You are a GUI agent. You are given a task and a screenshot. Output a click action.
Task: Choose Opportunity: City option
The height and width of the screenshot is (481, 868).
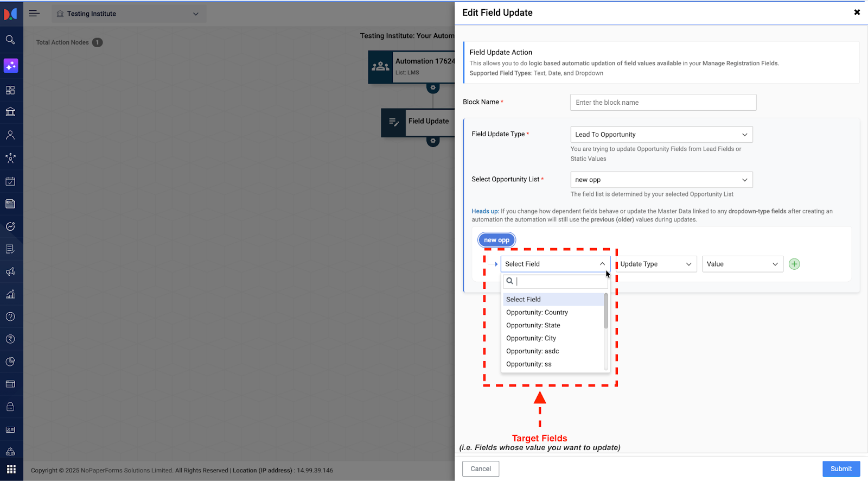pos(531,338)
